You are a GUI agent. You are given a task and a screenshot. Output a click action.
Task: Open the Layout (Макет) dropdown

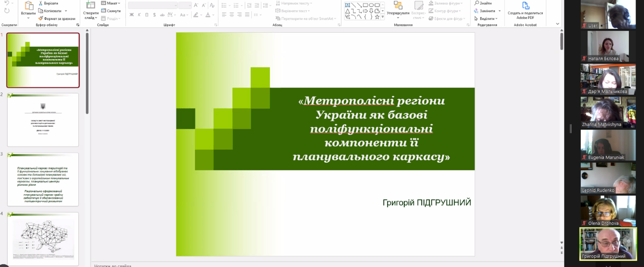111,3
